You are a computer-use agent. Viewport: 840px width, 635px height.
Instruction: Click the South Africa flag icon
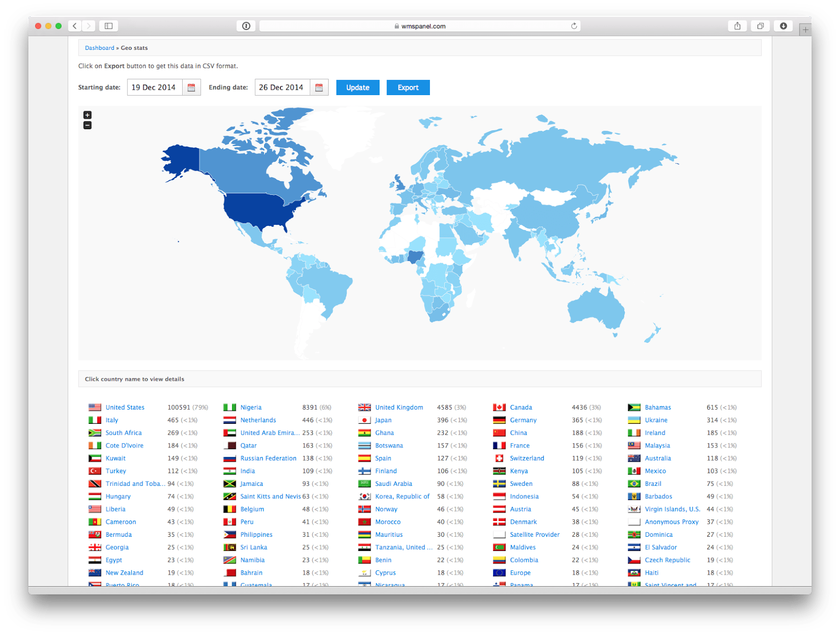(x=95, y=433)
